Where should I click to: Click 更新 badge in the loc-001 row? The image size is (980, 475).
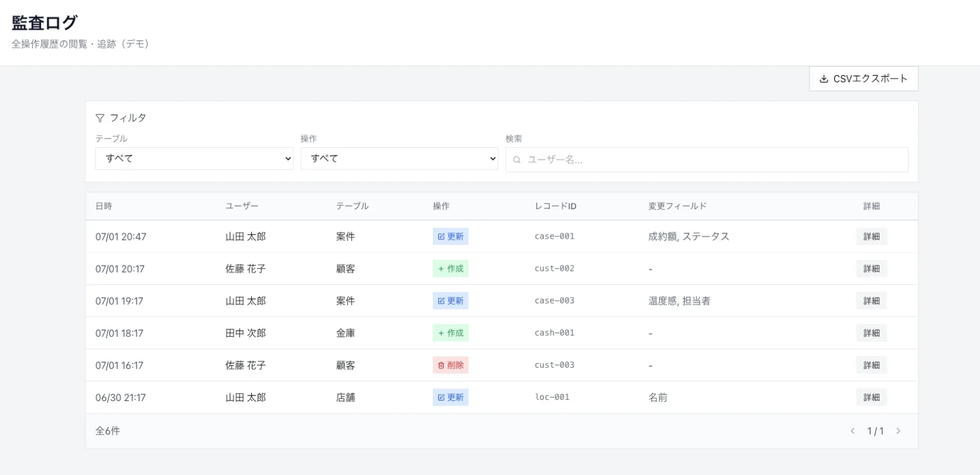450,397
